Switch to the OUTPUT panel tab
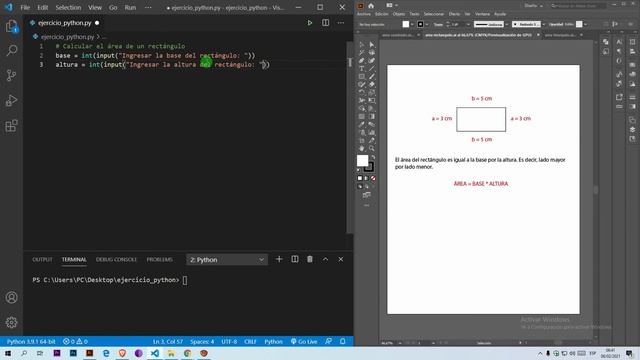Screen dimensions: 640x360 [42, 260]
